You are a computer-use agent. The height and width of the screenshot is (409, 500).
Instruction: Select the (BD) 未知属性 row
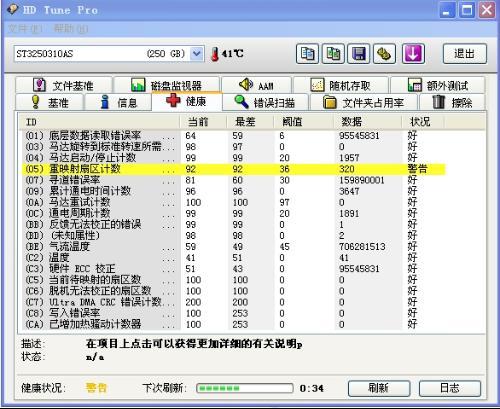[232, 236]
